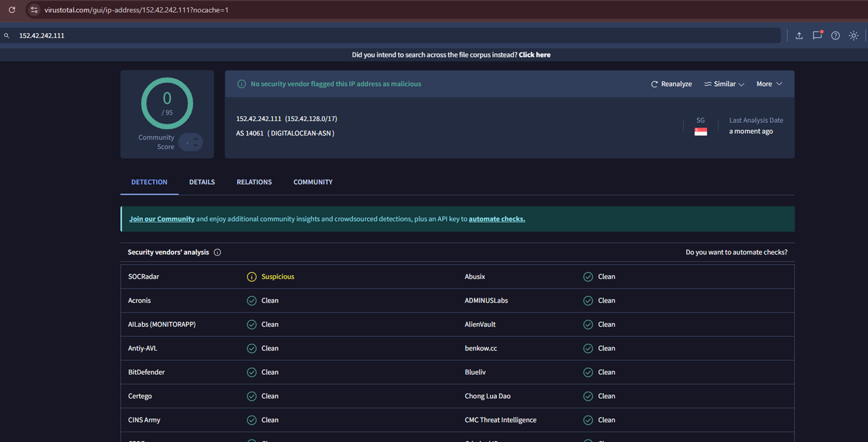Screen dimensions: 868x442
Task: Click the sun theme icon
Action: click(853, 36)
